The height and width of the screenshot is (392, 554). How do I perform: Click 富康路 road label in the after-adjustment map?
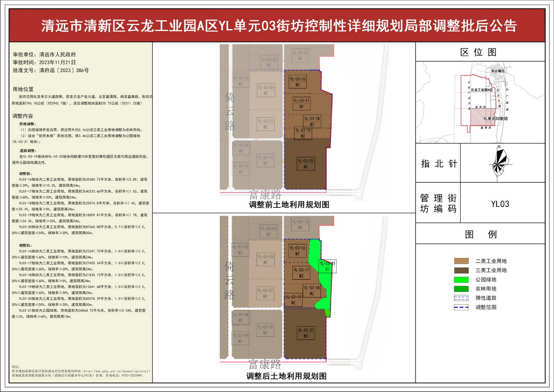tap(265, 364)
